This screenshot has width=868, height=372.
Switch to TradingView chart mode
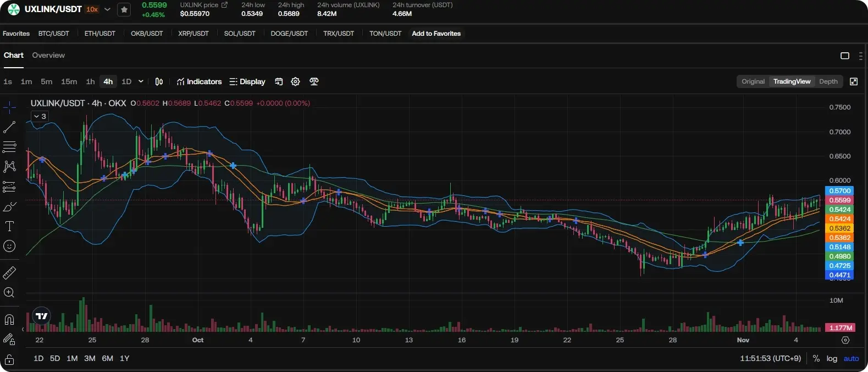click(x=792, y=81)
